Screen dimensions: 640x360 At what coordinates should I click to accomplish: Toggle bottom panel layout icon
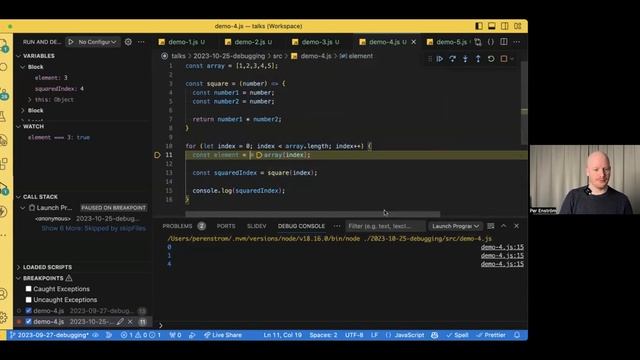pyautogui.click(x=491, y=26)
